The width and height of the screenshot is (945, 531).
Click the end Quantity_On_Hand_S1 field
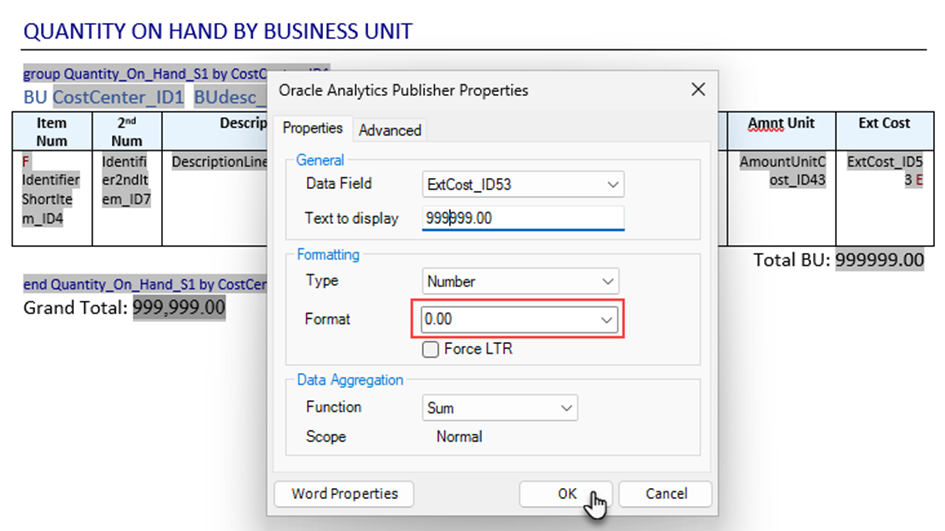coord(145,284)
